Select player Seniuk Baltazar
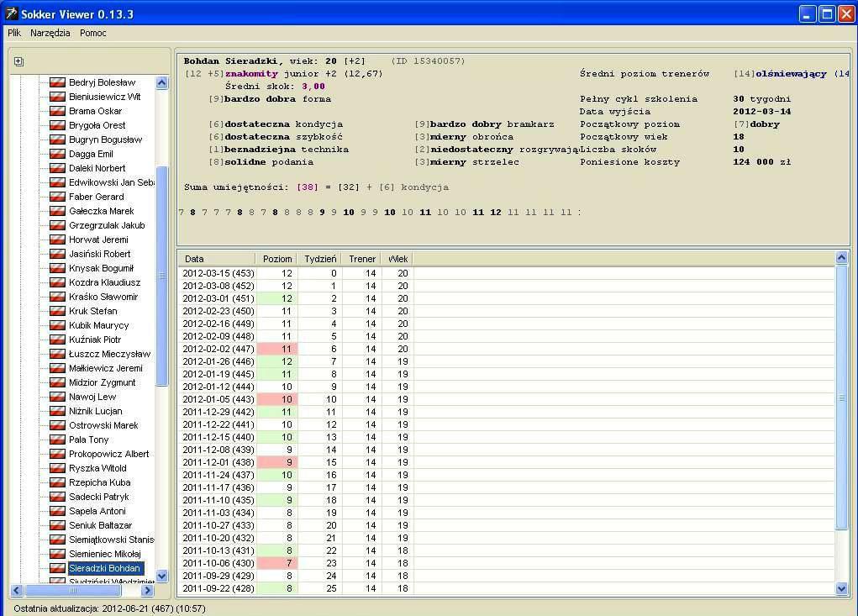Image resolution: width=858 pixels, height=616 pixels. point(100,525)
